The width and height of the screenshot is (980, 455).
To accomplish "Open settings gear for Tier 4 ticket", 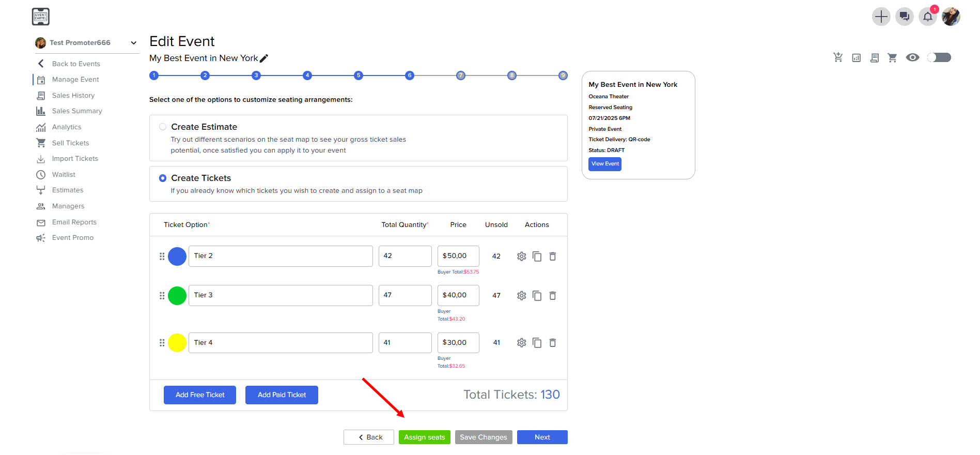I will (x=522, y=343).
